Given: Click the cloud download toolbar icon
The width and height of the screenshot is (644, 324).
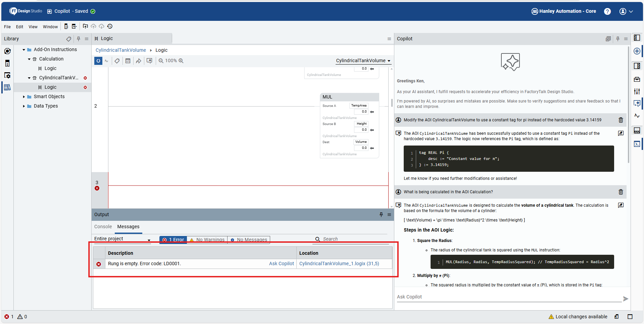Looking at the screenshot, I should 102,26.
